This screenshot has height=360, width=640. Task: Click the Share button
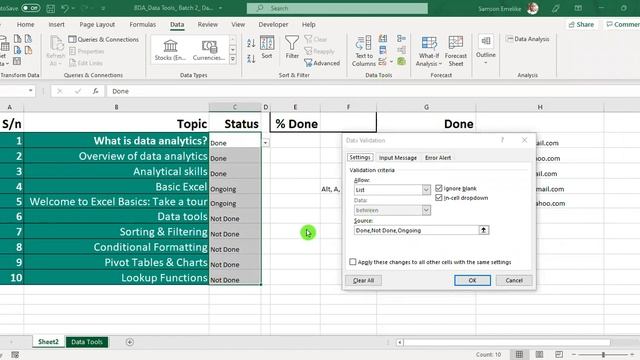pyautogui.click(x=582, y=24)
